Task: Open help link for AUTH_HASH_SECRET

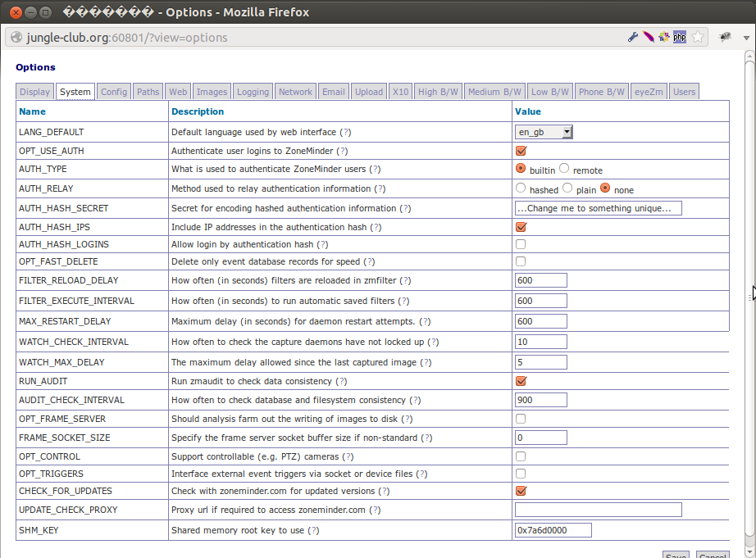Action: [405, 208]
